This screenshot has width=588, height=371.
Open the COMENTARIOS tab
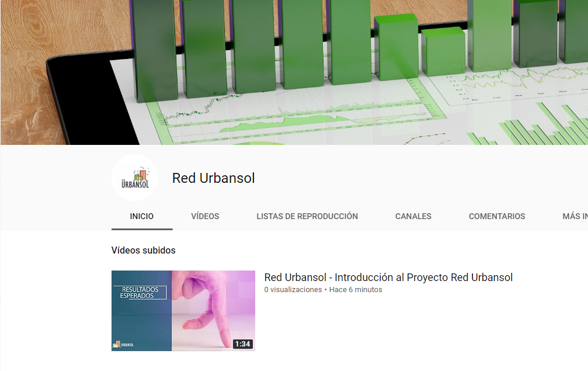[x=497, y=216]
